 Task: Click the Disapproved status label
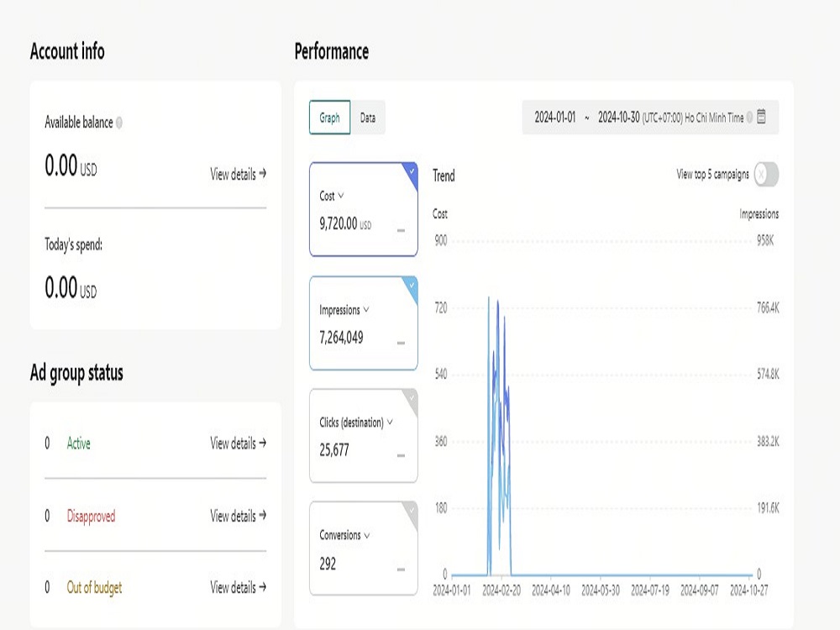(91, 516)
